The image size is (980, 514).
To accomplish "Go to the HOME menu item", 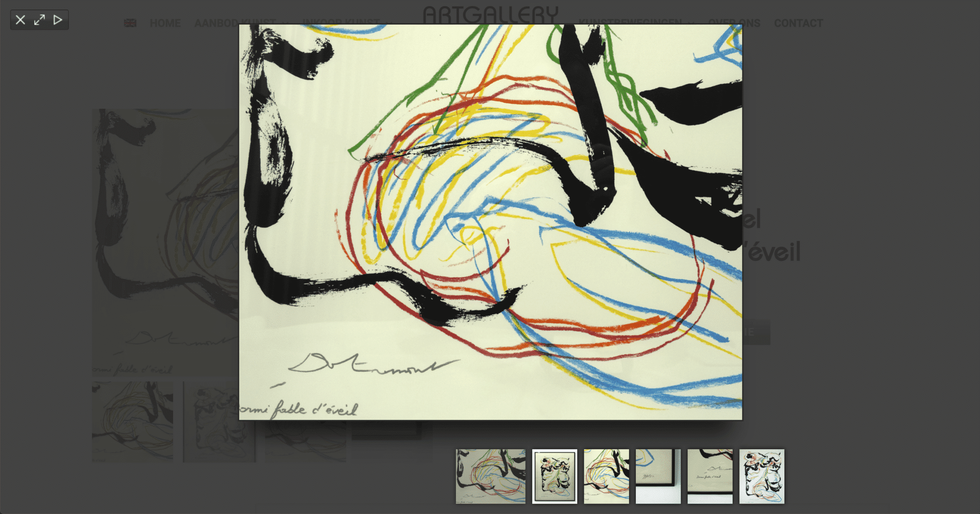I will [x=165, y=23].
